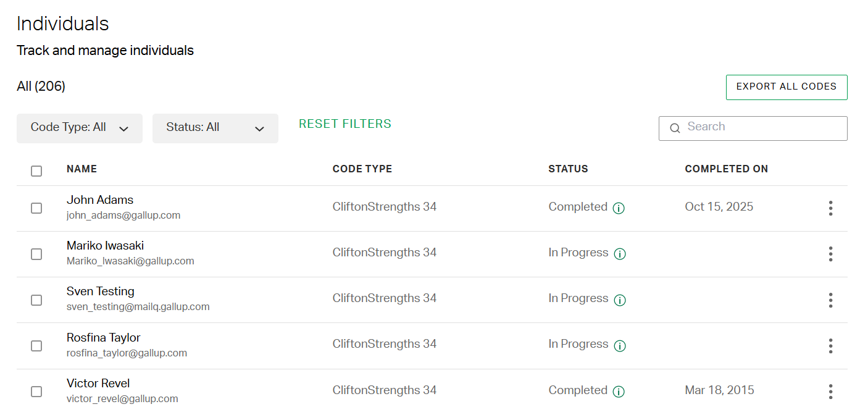Click the search magnifier icon
Screen dimensions: 868x412
tap(675, 128)
